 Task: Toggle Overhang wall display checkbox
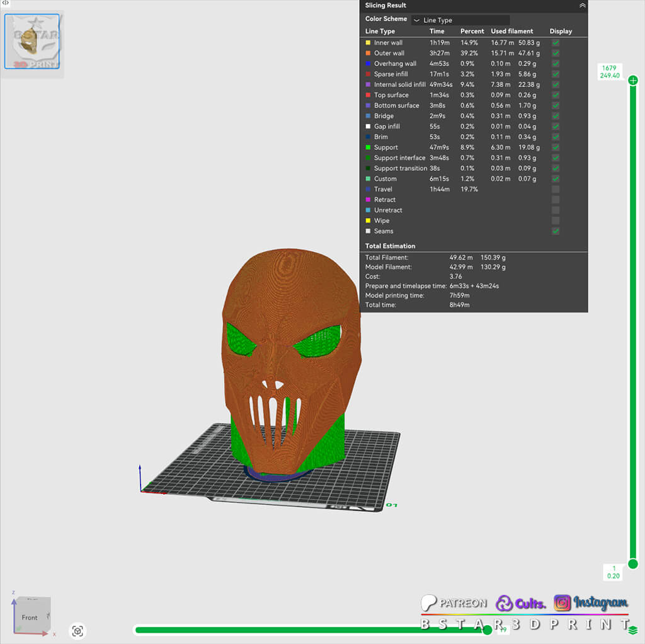pos(556,64)
